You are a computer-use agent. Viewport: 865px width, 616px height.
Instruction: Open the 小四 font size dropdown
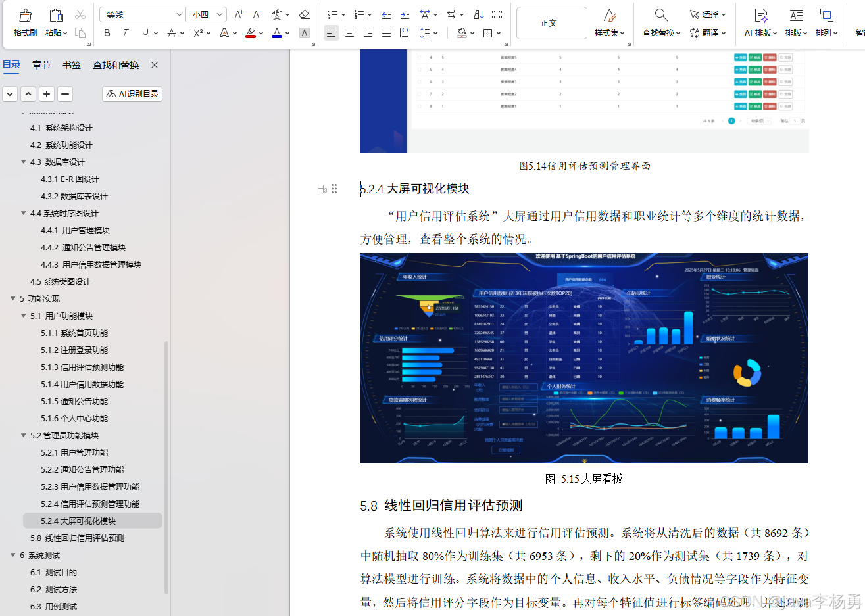[x=220, y=14]
